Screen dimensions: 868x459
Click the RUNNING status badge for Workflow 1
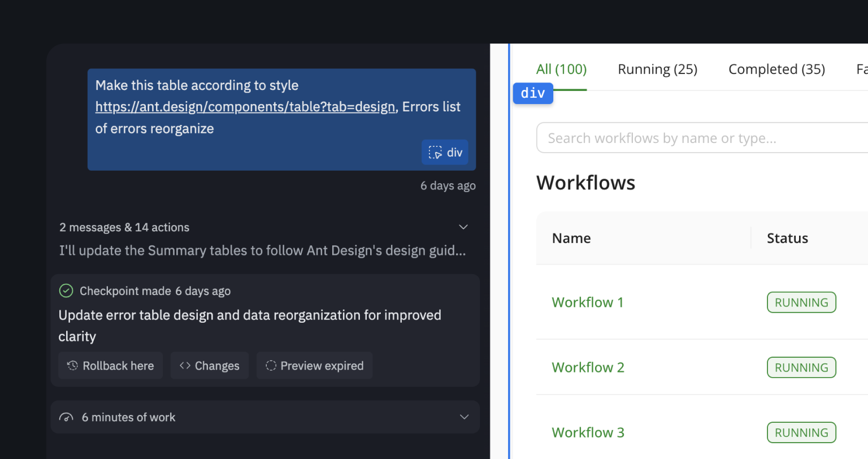pos(801,302)
